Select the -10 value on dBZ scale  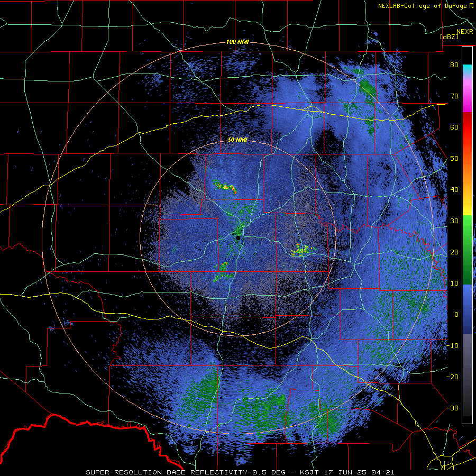pos(452,346)
